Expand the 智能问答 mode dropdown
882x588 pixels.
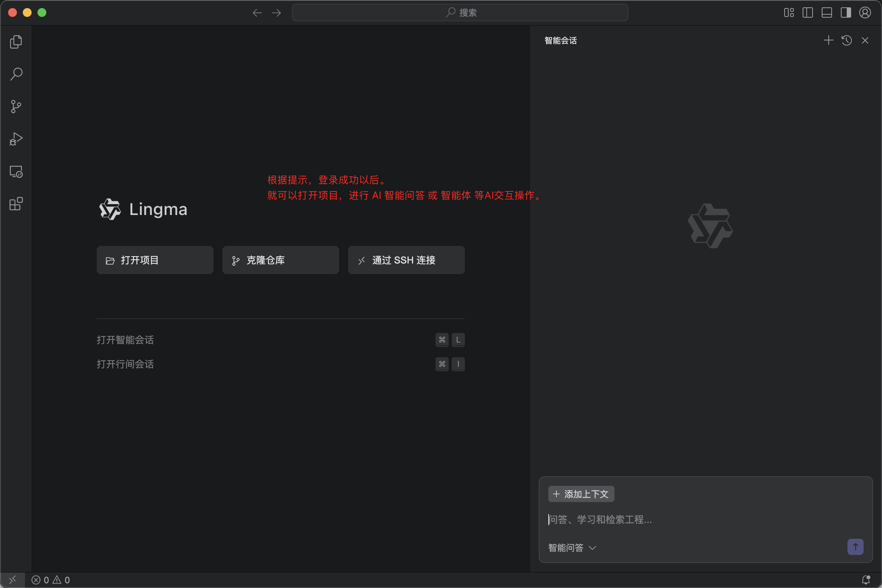(572, 548)
